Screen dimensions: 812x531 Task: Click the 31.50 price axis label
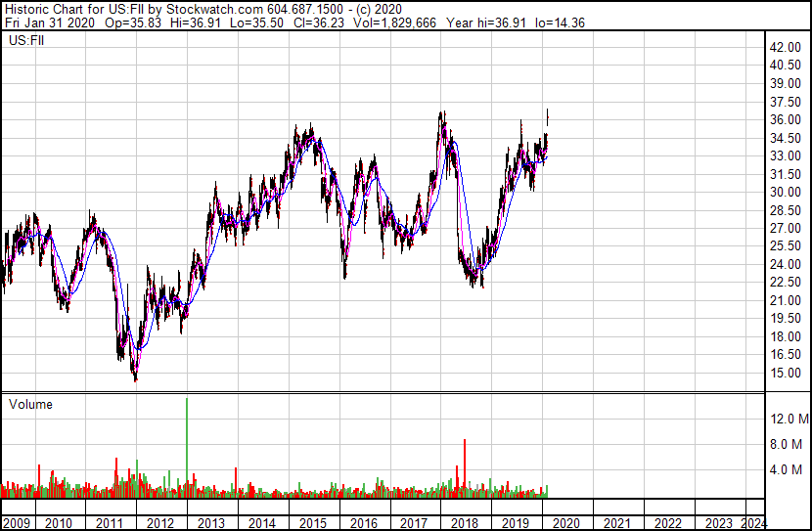(785, 174)
